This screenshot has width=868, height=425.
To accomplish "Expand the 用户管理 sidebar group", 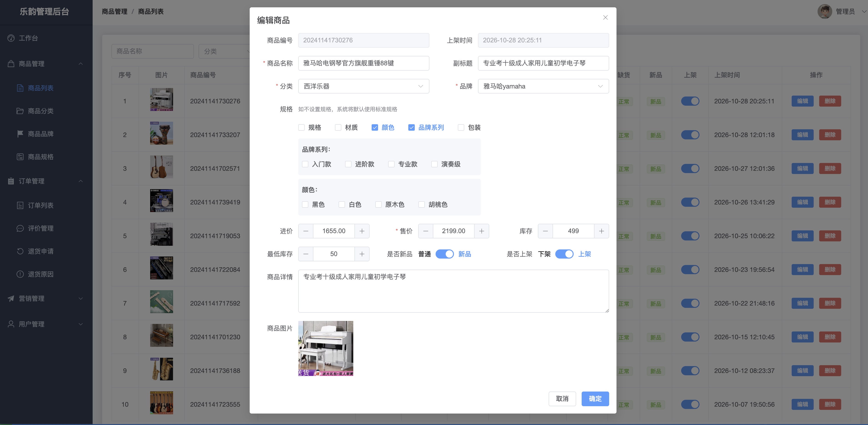I will click(81, 324).
